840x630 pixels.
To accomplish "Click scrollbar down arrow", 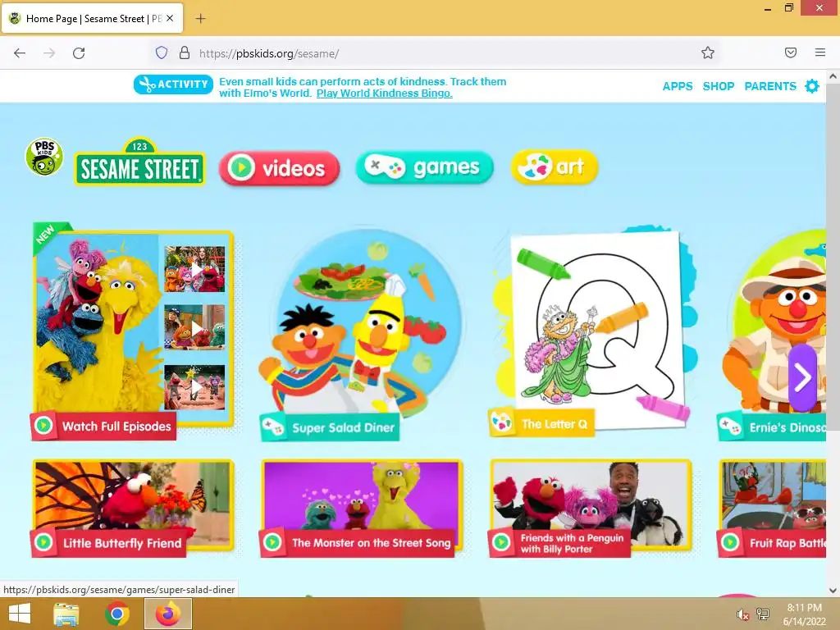I will coord(833,591).
